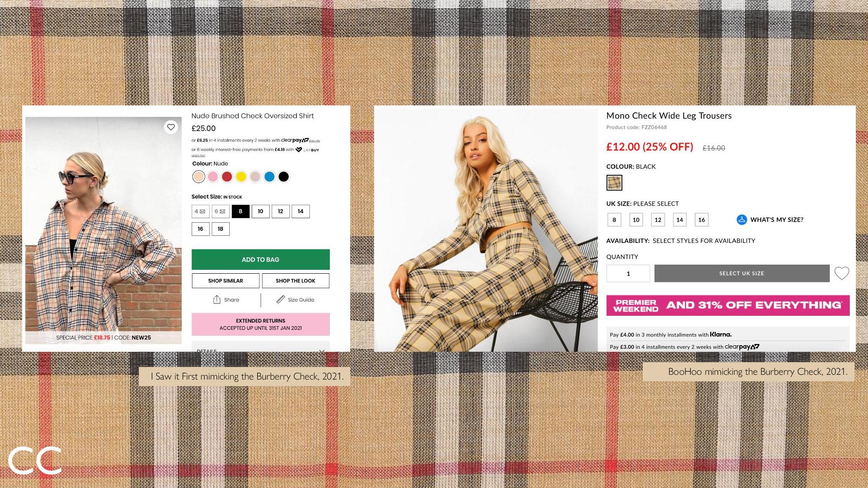The width and height of the screenshot is (868, 488).
Task: Open the Size Guide ruler icon
Action: 281,300
